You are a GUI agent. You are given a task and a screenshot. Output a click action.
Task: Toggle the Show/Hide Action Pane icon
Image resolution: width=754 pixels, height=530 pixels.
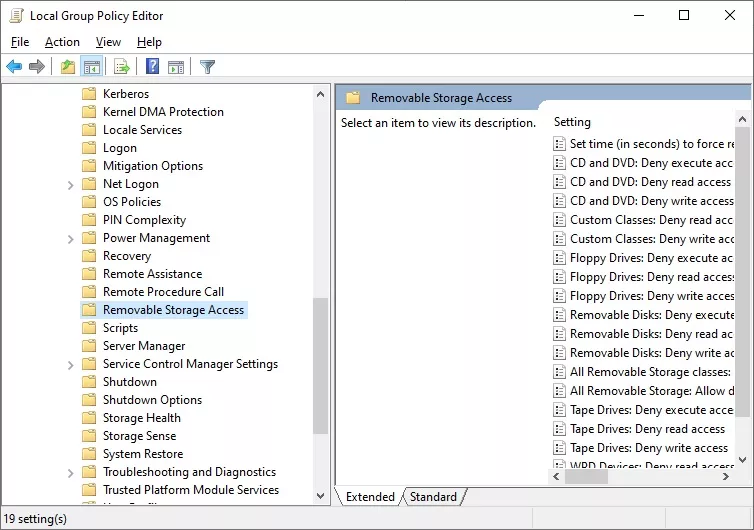pyautogui.click(x=176, y=67)
